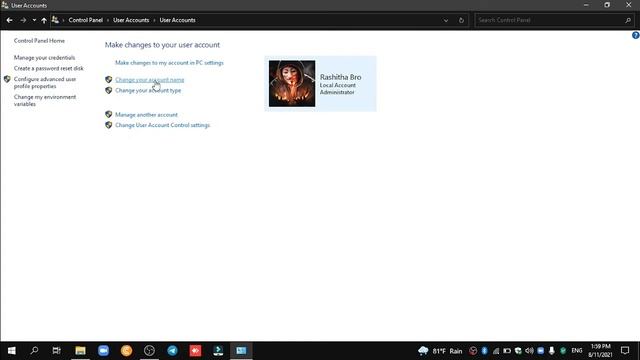This screenshot has width=640, height=360.
Task: Go up one level with up arrow
Action: (x=44, y=20)
